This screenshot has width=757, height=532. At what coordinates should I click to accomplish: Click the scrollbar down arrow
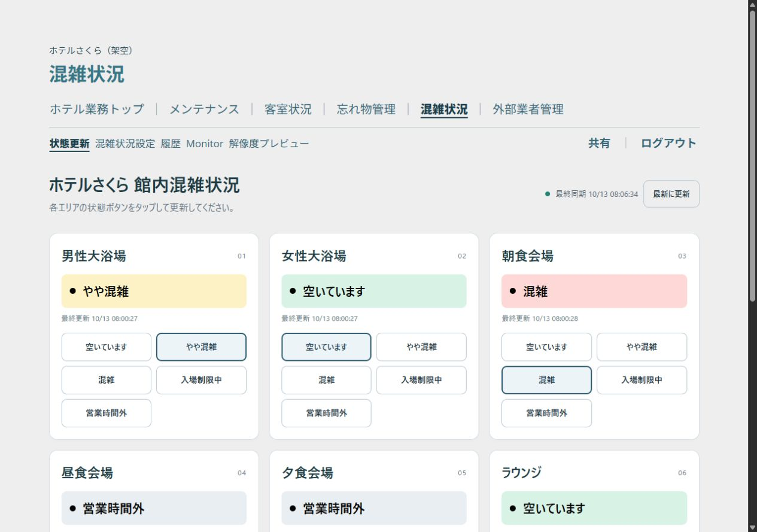coord(752,527)
